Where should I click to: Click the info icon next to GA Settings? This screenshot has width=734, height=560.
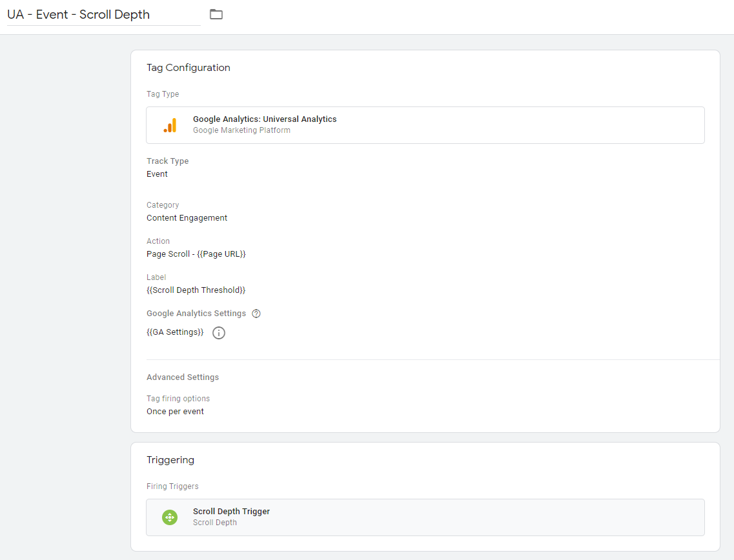click(x=219, y=333)
